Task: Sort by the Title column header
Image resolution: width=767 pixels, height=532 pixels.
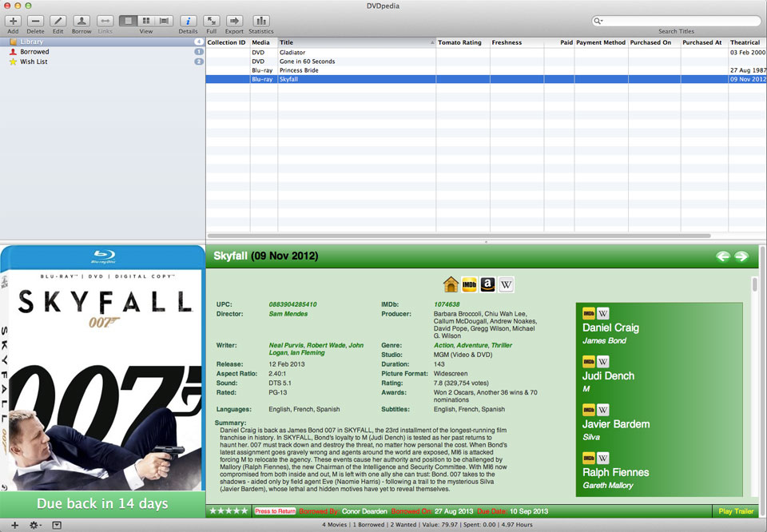Action: (356, 42)
